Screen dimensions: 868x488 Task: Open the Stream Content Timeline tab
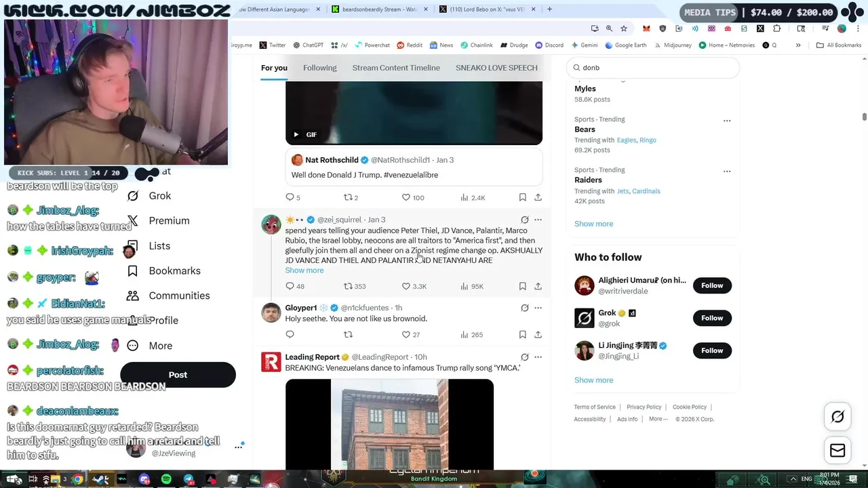coord(396,68)
